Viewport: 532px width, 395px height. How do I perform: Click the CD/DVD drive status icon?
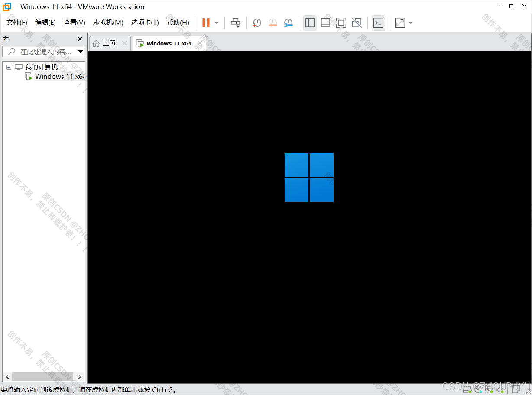click(x=478, y=389)
